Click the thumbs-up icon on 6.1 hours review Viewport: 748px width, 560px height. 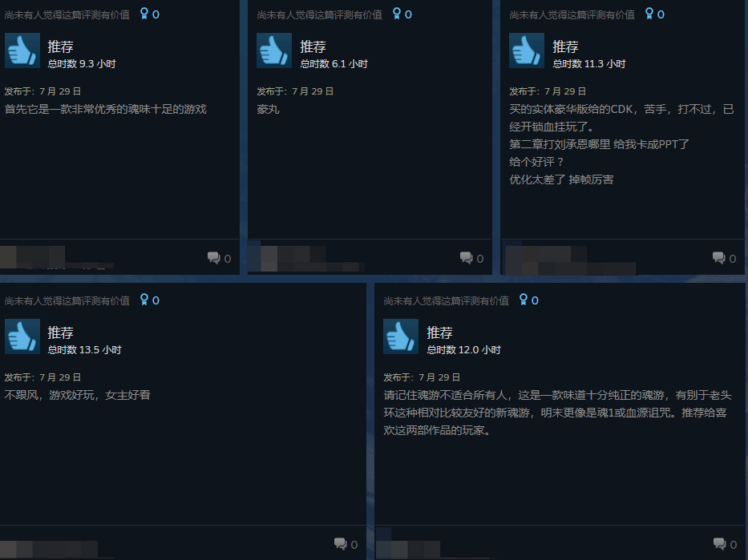click(x=274, y=50)
